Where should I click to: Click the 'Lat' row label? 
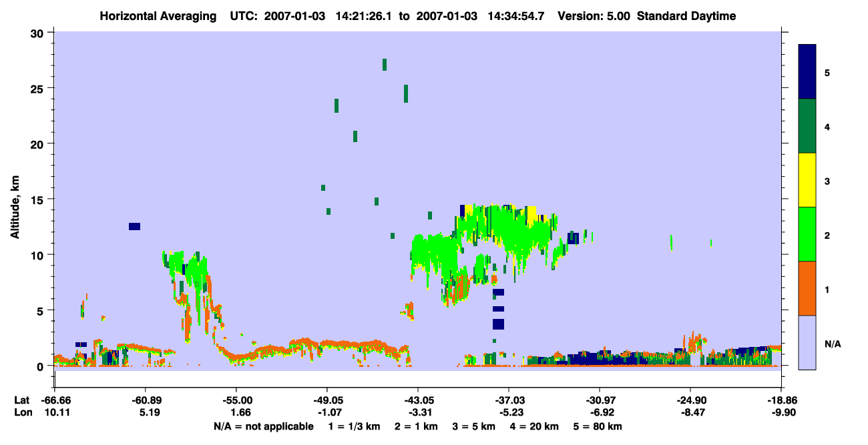coord(22,400)
